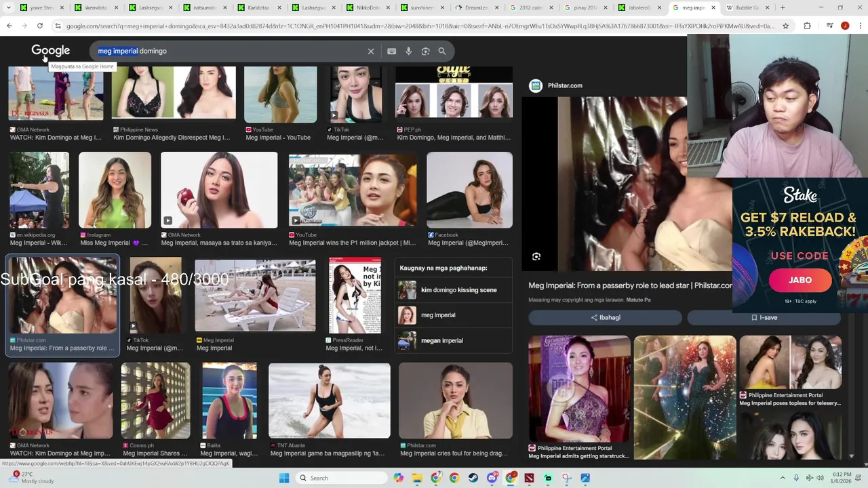Image resolution: width=868 pixels, height=488 pixels.
Task: Select related search 'kim domingo kissing scene'
Action: (453, 290)
